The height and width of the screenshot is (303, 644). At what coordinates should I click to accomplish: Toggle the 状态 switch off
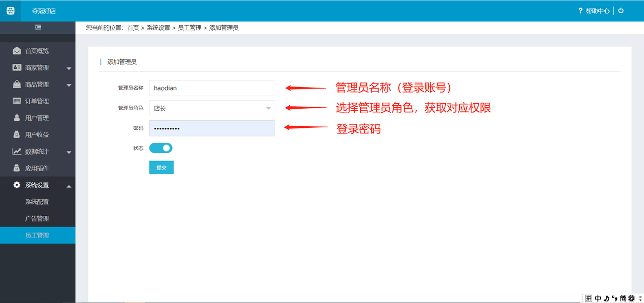coord(161,148)
